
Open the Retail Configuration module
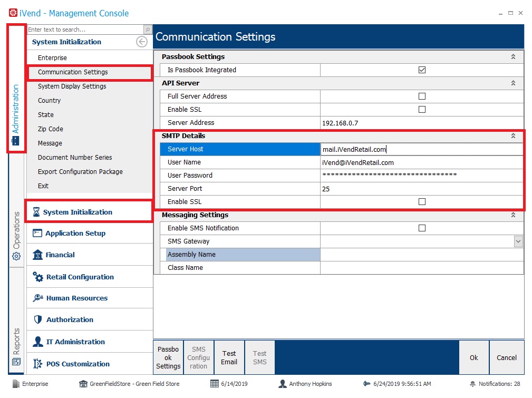[90, 277]
